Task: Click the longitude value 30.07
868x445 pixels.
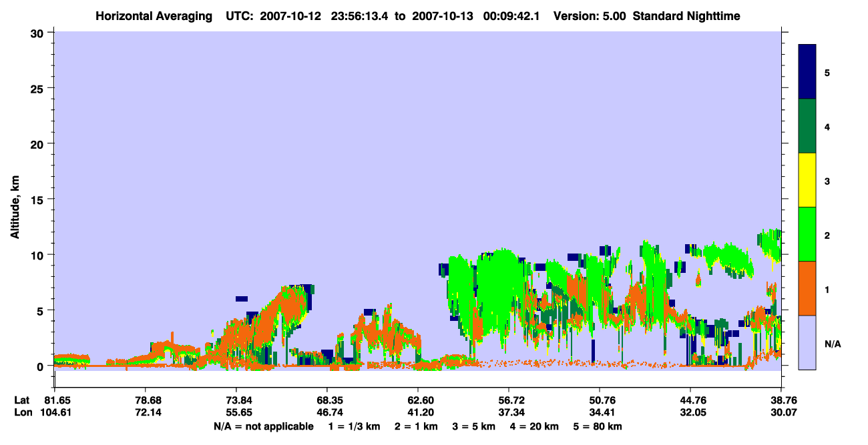Action: tap(781, 412)
